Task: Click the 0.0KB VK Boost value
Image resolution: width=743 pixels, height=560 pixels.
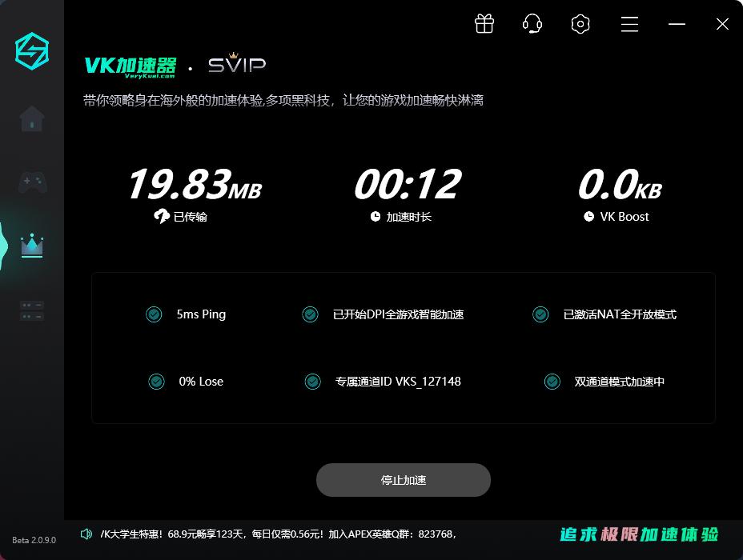Action: [x=620, y=184]
